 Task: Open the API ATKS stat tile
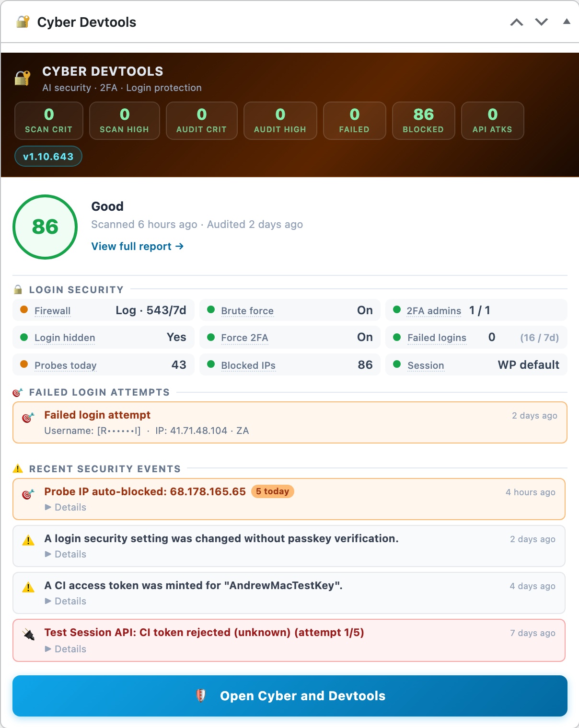click(x=493, y=121)
